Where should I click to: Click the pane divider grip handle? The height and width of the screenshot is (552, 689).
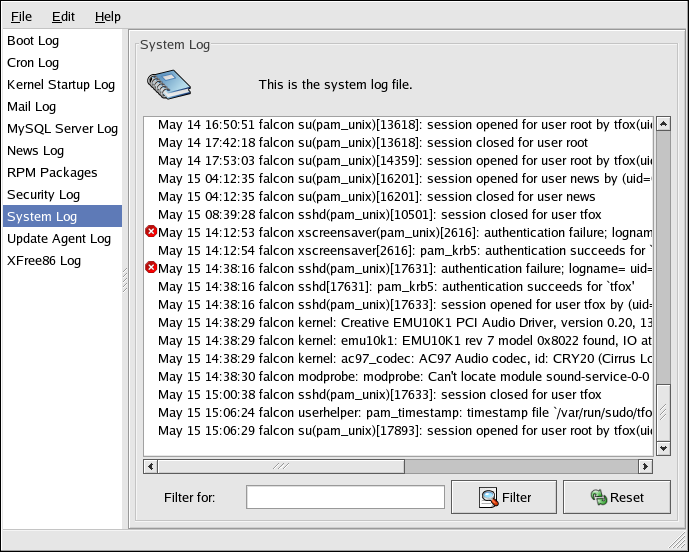pos(125,280)
